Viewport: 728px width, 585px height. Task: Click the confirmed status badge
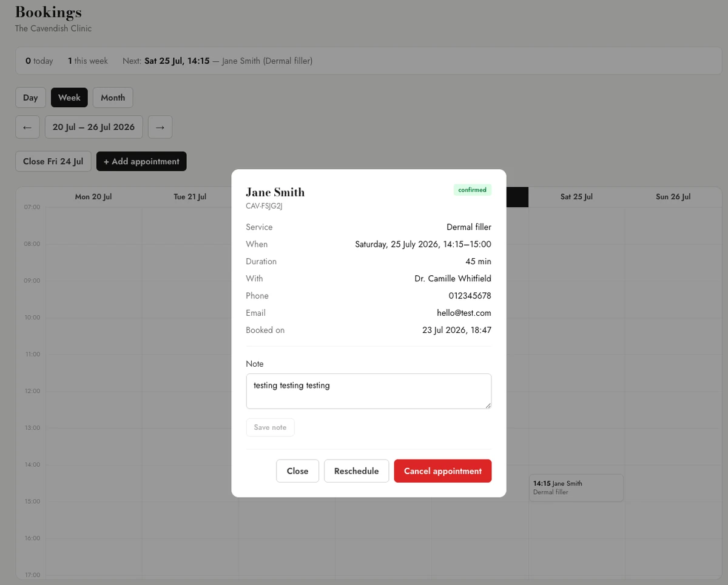472,190
